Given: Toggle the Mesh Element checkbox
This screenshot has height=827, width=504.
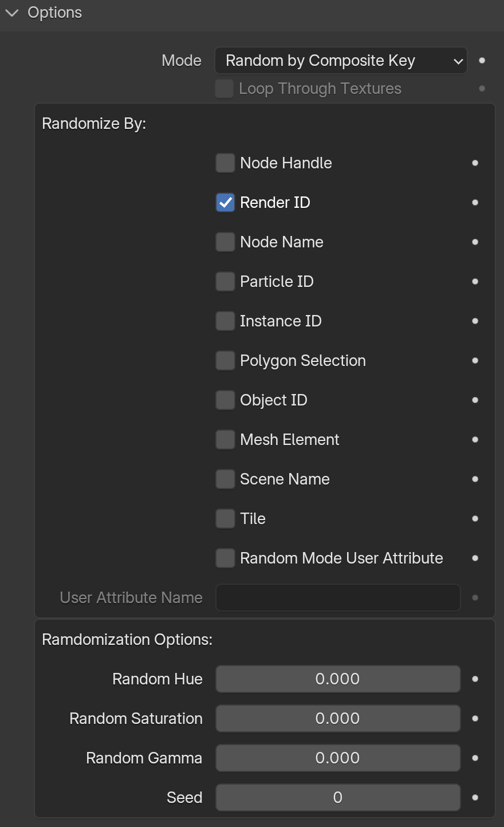Looking at the screenshot, I should 225,440.
